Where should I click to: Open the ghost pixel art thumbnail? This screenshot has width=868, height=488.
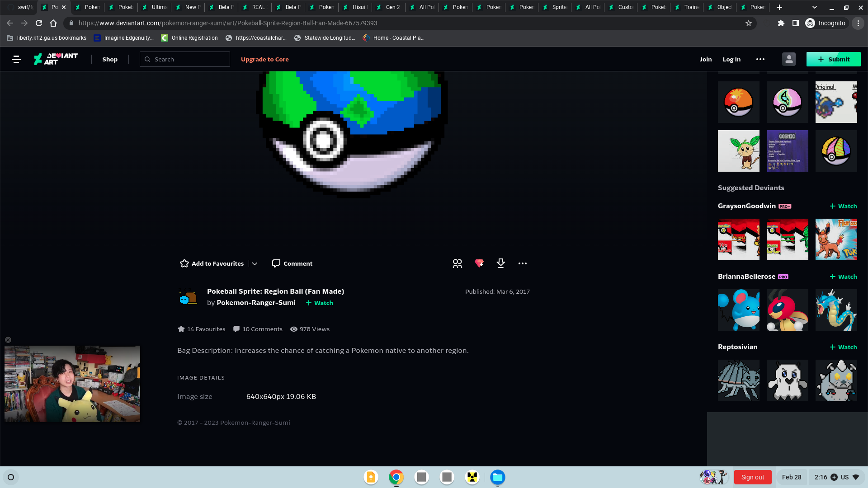[788, 380]
